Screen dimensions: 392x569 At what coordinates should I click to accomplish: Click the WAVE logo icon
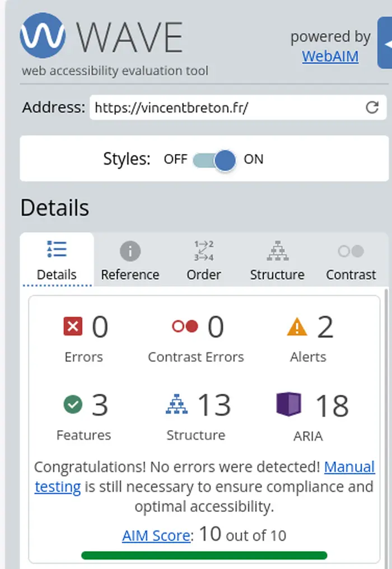(43, 35)
